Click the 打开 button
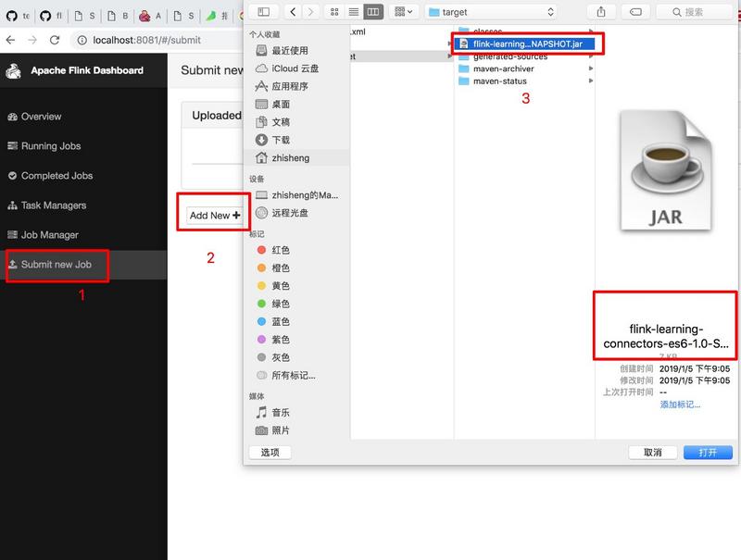The image size is (741, 560). click(x=708, y=453)
